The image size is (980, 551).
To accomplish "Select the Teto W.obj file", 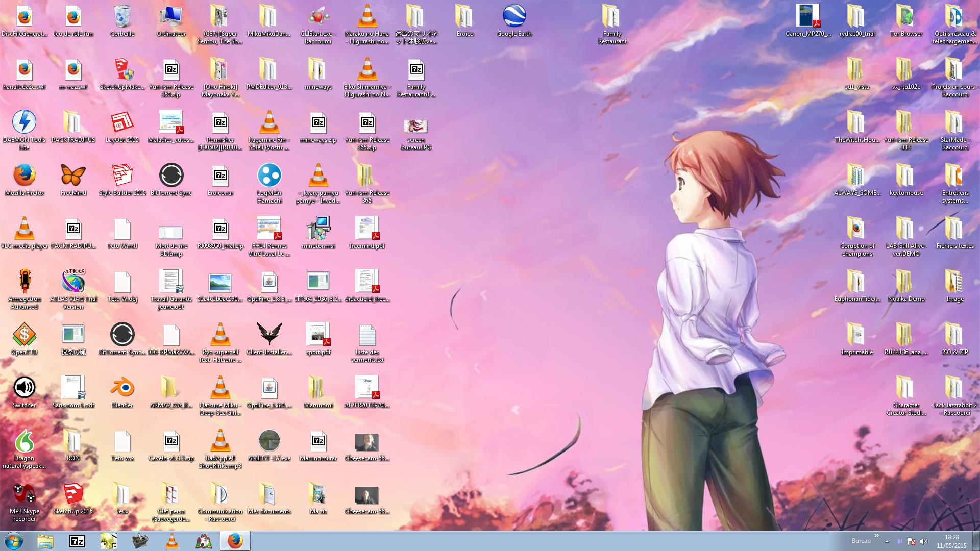I will [122, 286].
